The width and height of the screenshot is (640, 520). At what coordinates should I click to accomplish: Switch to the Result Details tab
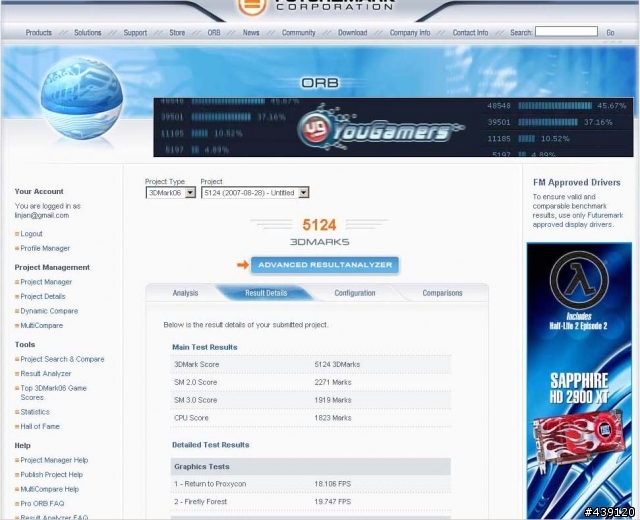coord(266,293)
